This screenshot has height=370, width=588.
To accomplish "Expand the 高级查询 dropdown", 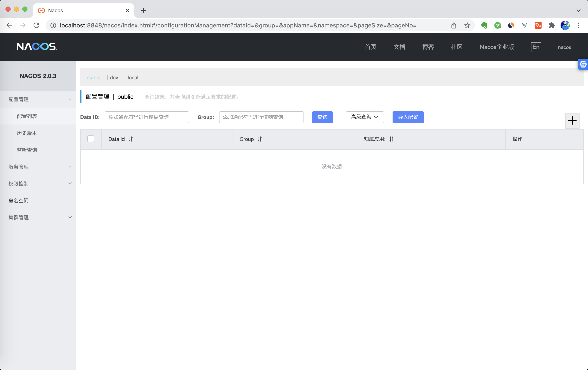I will pos(364,117).
